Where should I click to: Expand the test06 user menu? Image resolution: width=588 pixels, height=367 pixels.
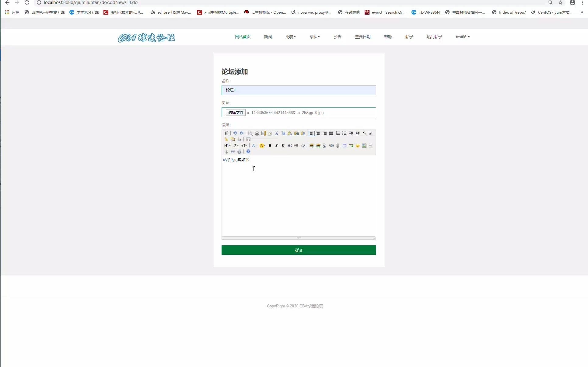[463, 37]
